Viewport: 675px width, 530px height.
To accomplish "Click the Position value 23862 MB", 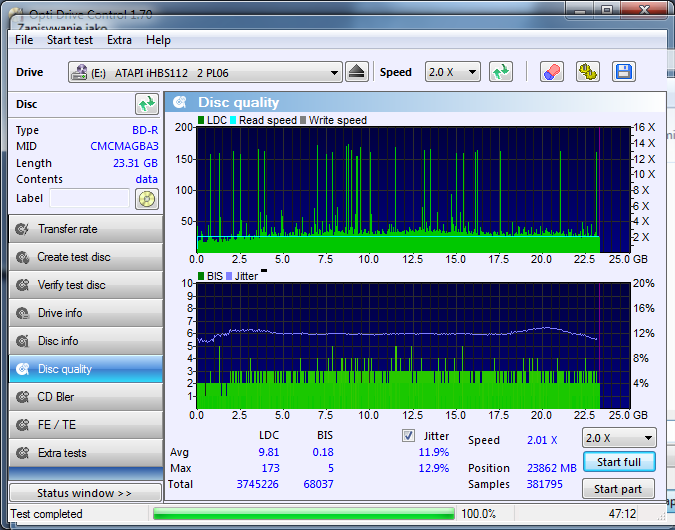I will [552, 468].
